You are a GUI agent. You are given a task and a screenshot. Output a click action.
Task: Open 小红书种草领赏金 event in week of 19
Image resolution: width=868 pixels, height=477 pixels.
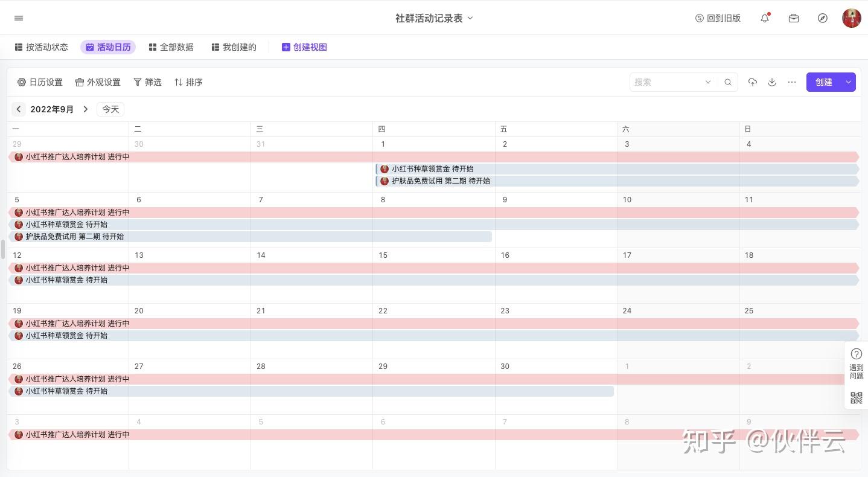pos(433,336)
